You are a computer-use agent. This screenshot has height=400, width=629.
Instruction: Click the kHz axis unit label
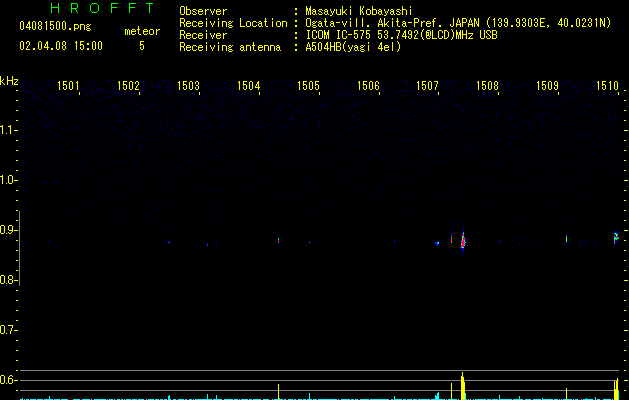point(9,81)
